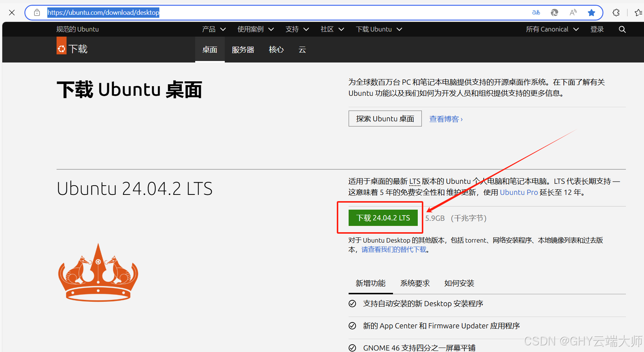
Task: Switch to the 系统要求 tab
Action: [415, 283]
